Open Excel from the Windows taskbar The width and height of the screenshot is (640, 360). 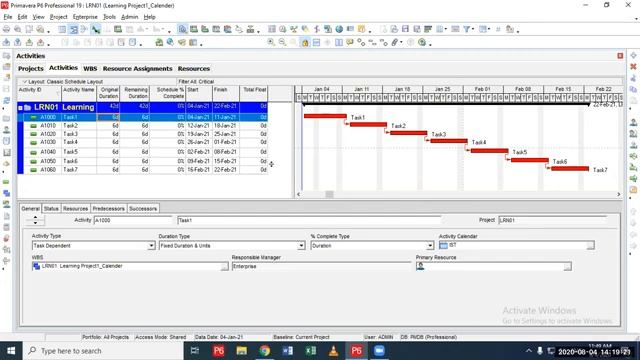[x=310, y=351]
